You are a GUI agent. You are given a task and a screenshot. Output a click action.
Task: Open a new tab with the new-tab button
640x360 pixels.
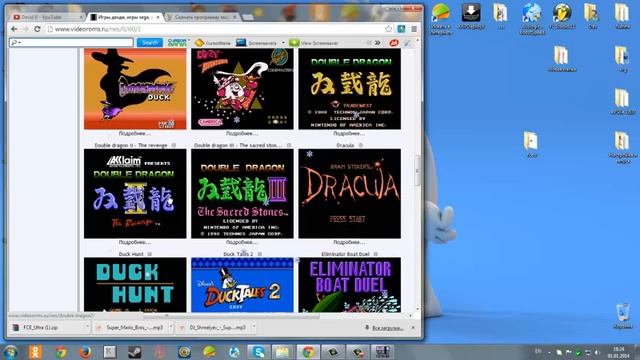[247, 17]
